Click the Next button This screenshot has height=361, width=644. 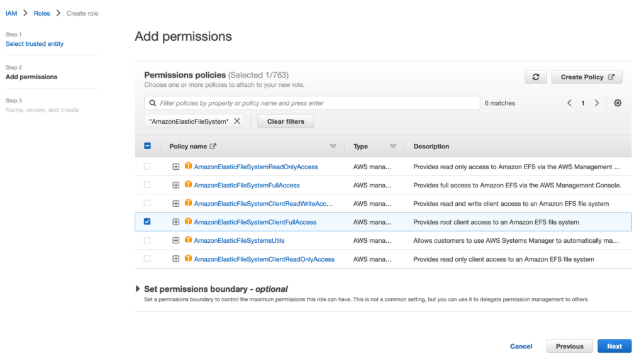pyautogui.click(x=614, y=346)
